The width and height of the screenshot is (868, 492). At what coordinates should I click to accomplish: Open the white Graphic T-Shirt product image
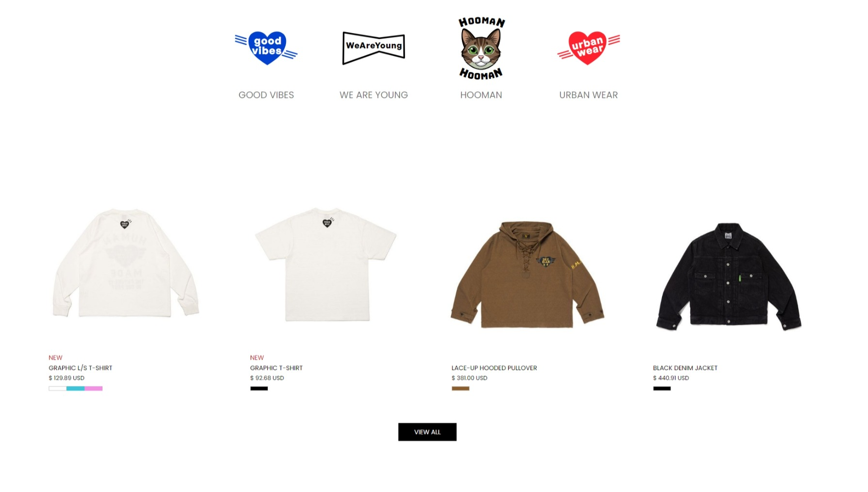[x=326, y=264]
